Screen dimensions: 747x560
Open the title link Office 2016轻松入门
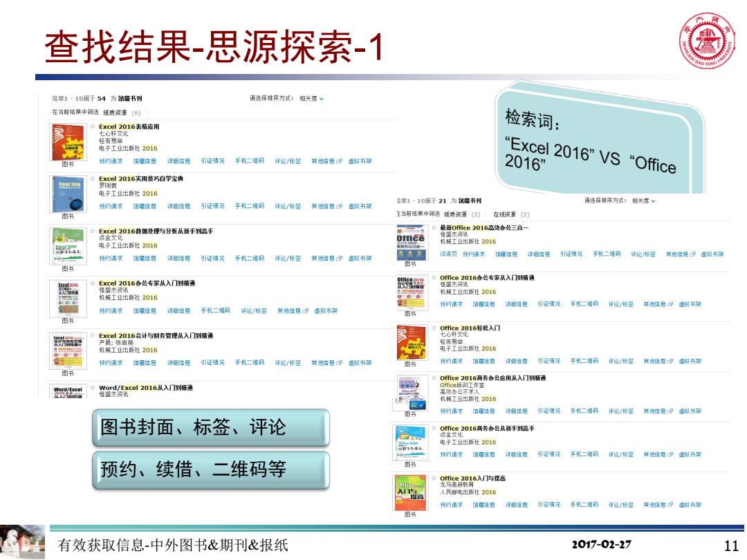(x=470, y=328)
